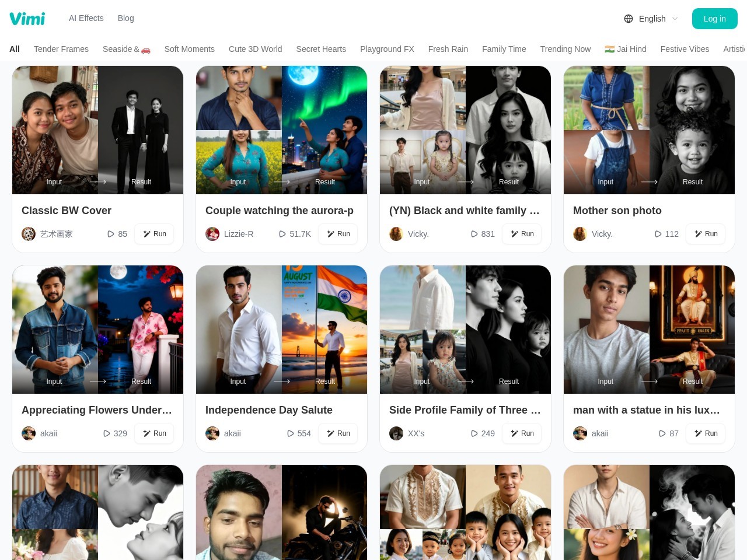This screenshot has width=747, height=560.
Task: Run the Classic BW Cover effect
Action: pyautogui.click(x=155, y=234)
